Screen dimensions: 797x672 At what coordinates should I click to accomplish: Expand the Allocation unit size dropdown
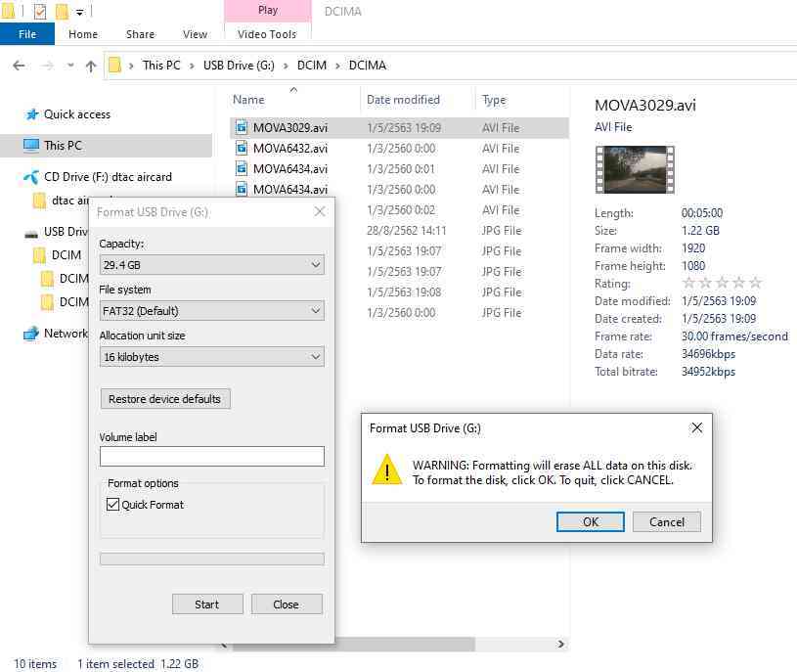click(211, 357)
